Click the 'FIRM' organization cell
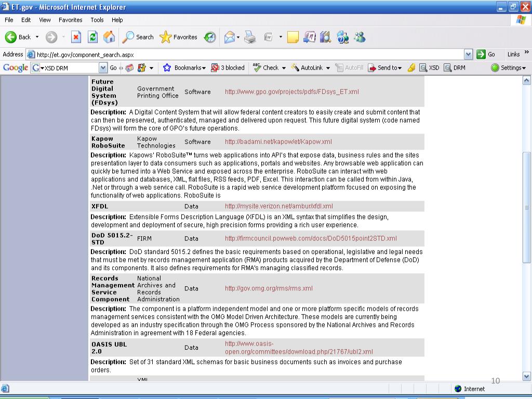Screen dimensions: 532x399 (x=144, y=238)
